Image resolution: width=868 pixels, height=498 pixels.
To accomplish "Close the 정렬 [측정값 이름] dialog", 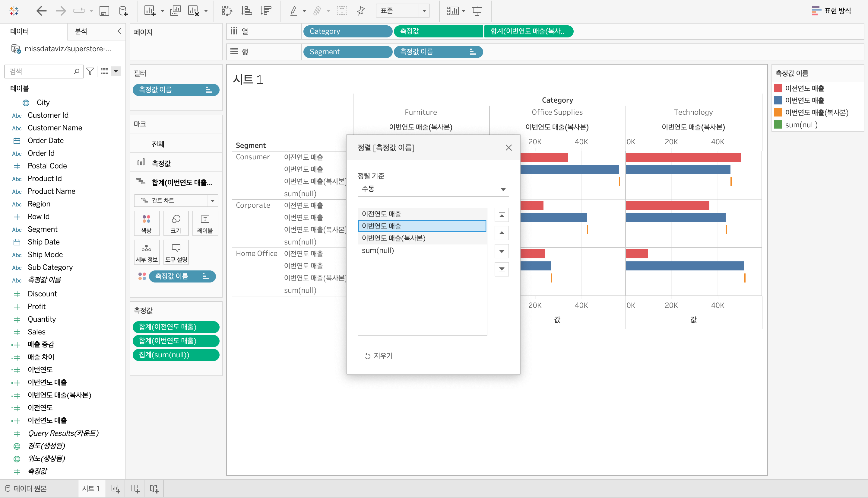I will [x=508, y=147].
